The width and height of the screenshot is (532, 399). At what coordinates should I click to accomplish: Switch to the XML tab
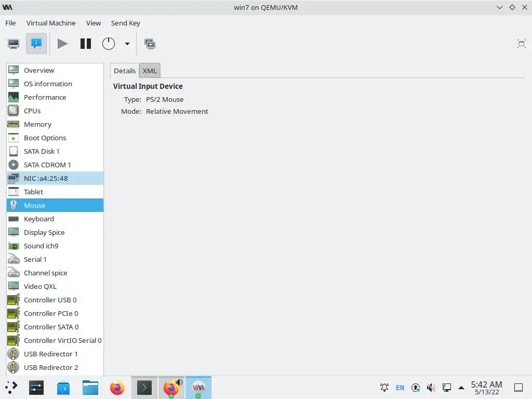150,71
